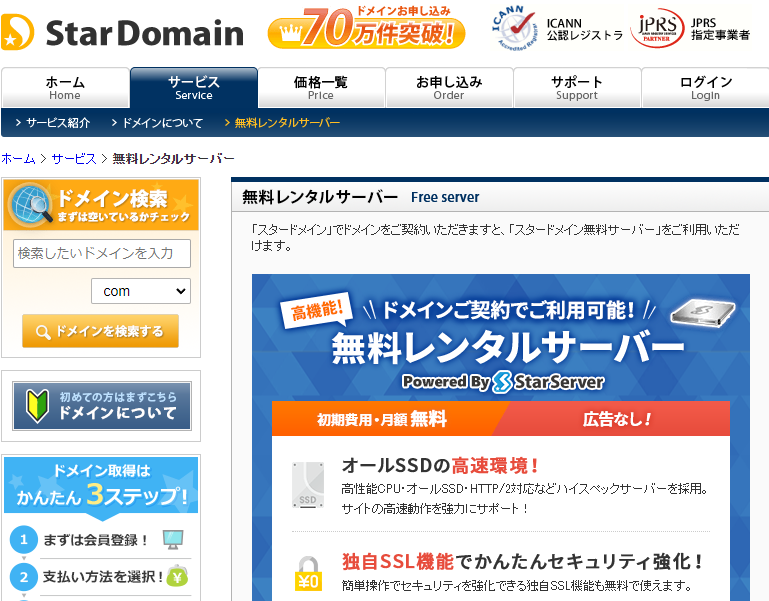Click the ¥0 padlock SSL icon
769x601 pixels.
(308, 573)
